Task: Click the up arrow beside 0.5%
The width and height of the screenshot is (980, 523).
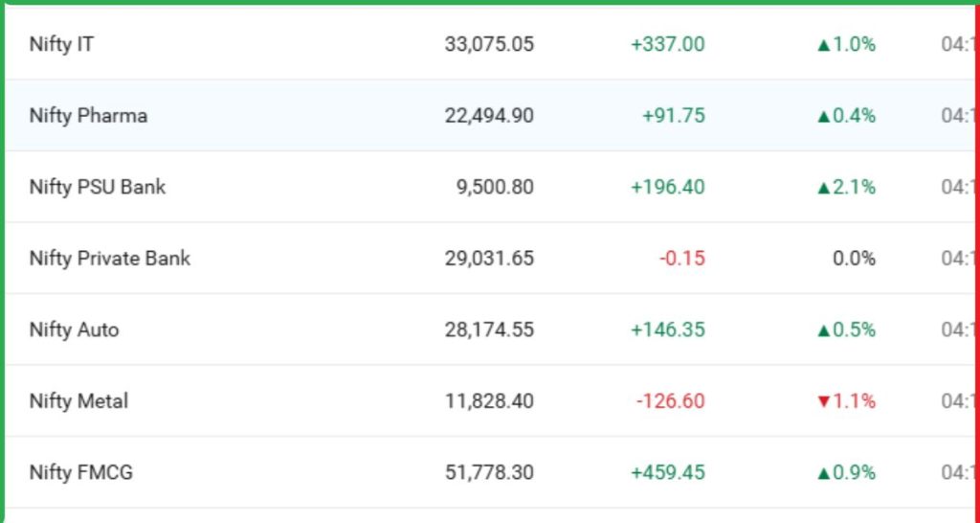Action: [x=823, y=330]
